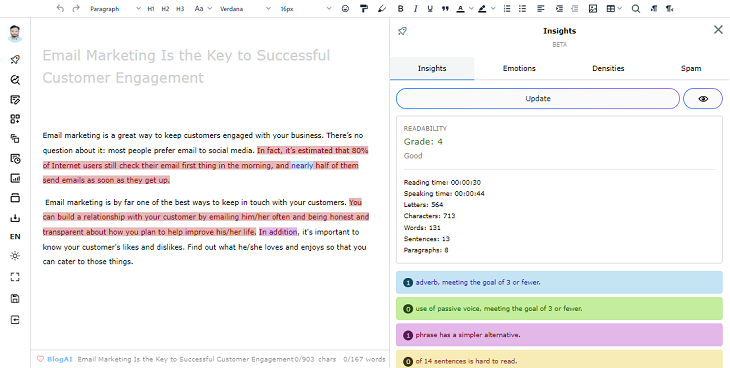730x368 pixels.
Task: Apply Heading 3 style
Action: (x=180, y=8)
